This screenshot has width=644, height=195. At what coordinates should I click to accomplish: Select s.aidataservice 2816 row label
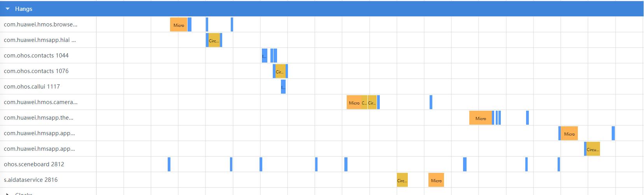[31, 180]
